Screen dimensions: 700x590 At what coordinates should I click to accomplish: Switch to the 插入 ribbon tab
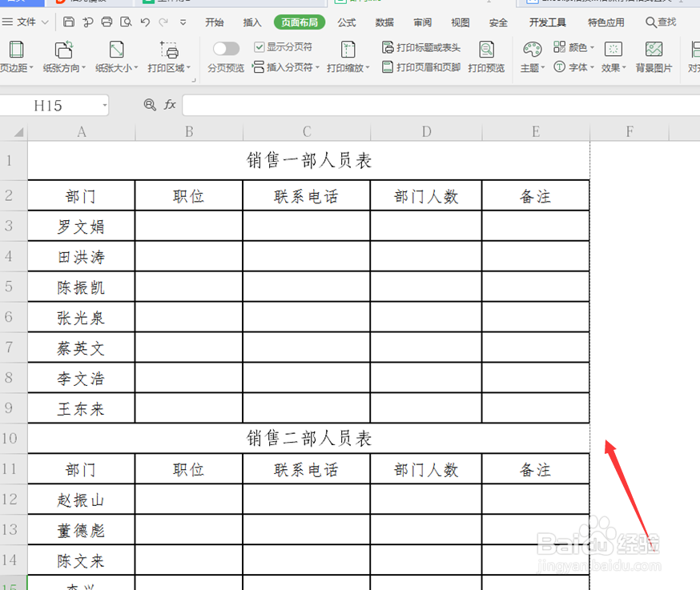[x=251, y=22]
